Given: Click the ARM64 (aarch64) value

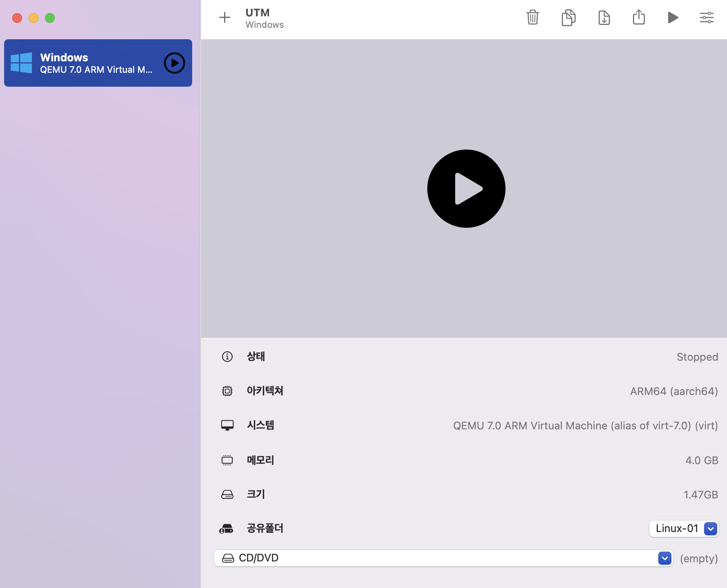Looking at the screenshot, I should [674, 391].
